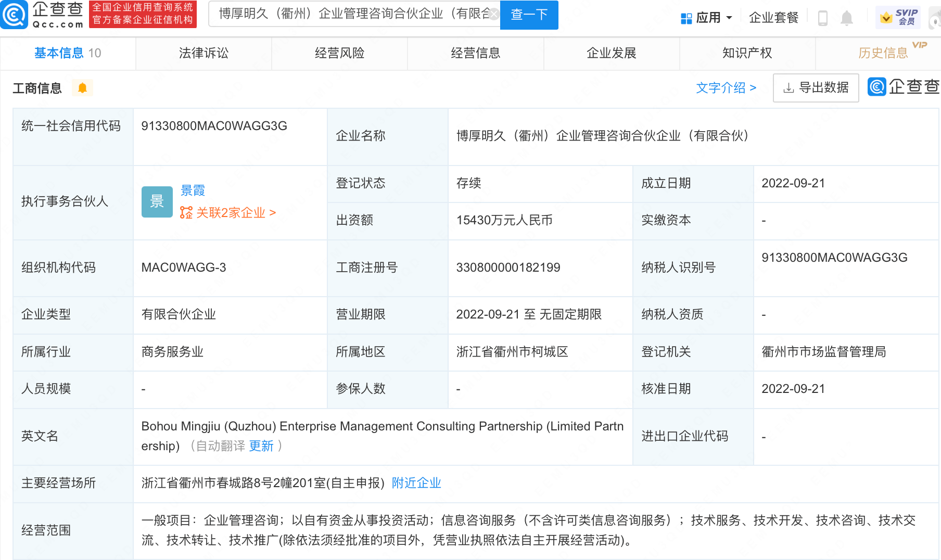Click the 全国企业信用查询系统 red banner
This screenshot has height=560, width=941.
click(x=143, y=14)
